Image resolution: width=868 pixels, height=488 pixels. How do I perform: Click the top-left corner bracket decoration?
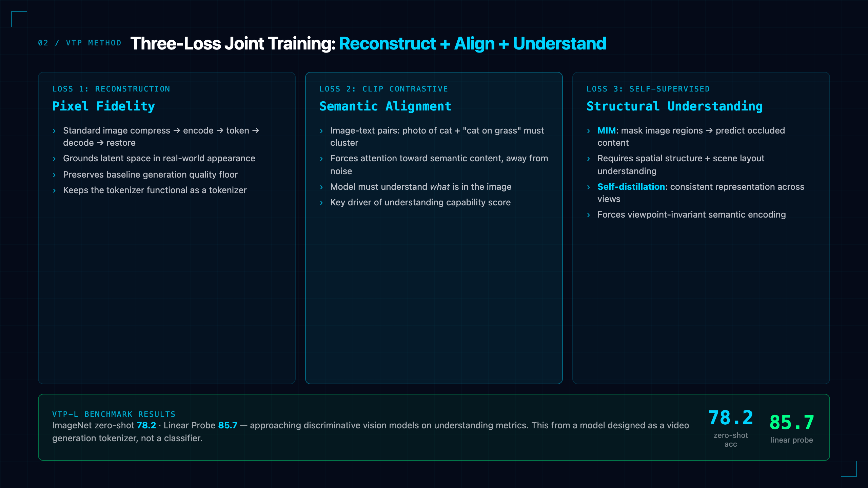pyautogui.click(x=19, y=19)
